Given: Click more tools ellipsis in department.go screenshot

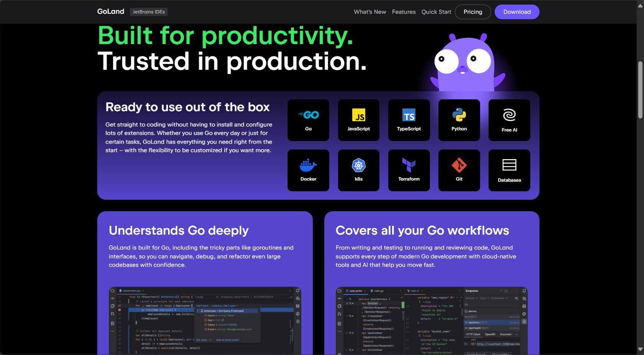Looking at the screenshot, I should coord(113,331).
